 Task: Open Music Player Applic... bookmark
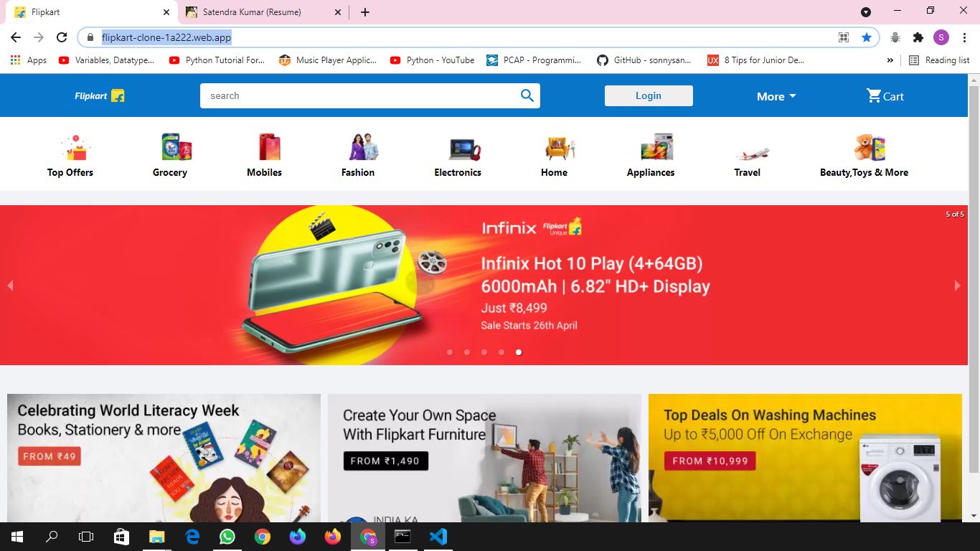(x=328, y=60)
